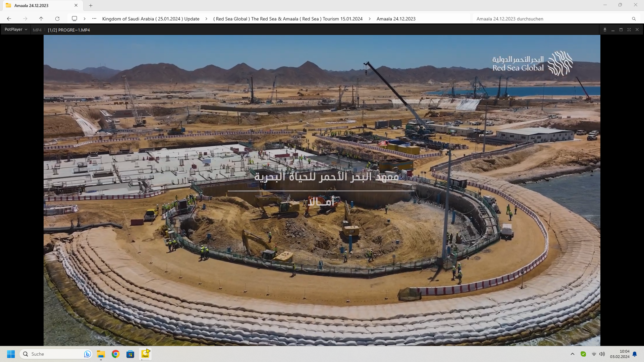Open Microsoft Store from the taskbar
Viewport: 644px width, 362px height.
[x=130, y=354]
